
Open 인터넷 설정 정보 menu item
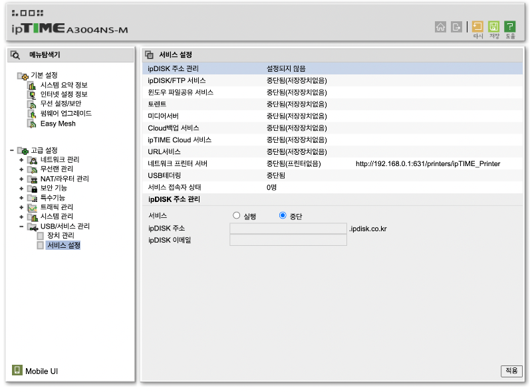64,94
